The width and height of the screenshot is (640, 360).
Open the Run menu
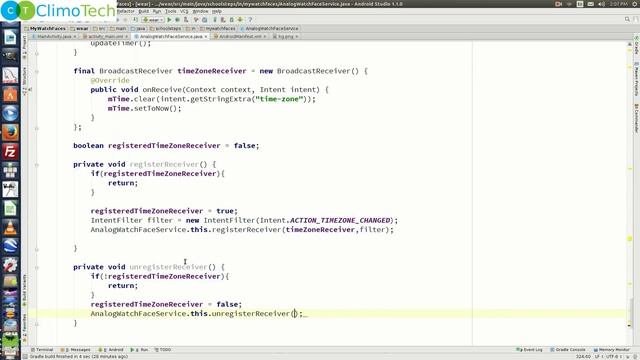[x=157, y=11]
